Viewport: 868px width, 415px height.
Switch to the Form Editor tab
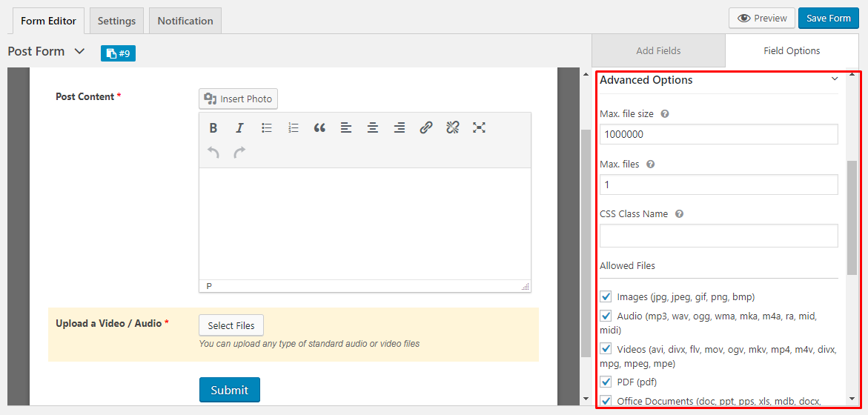pos(49,21)
